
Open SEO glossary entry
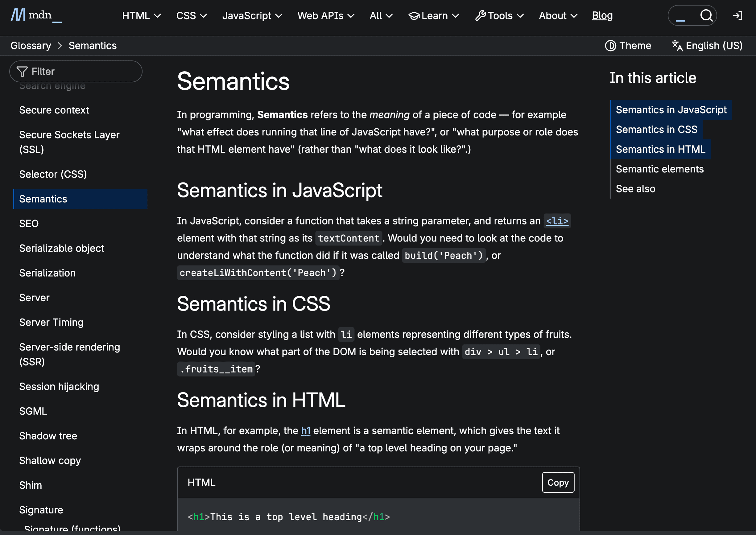point(29,224)
